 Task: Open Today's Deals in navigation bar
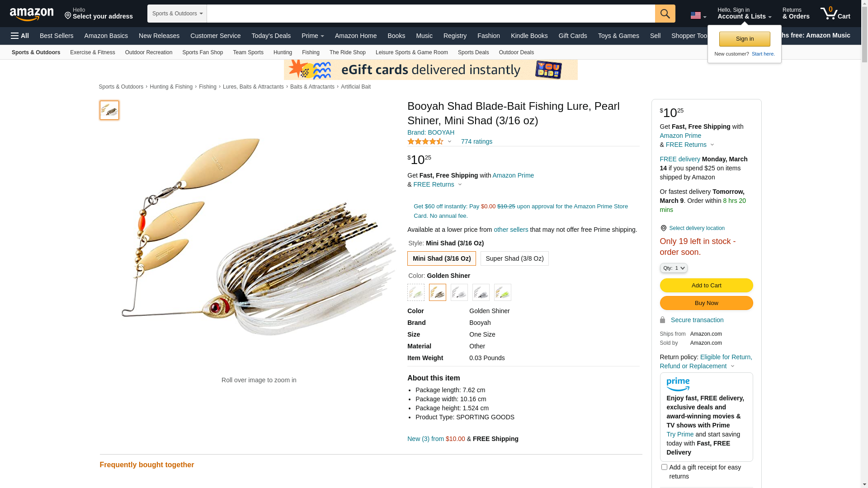(271, 36)
